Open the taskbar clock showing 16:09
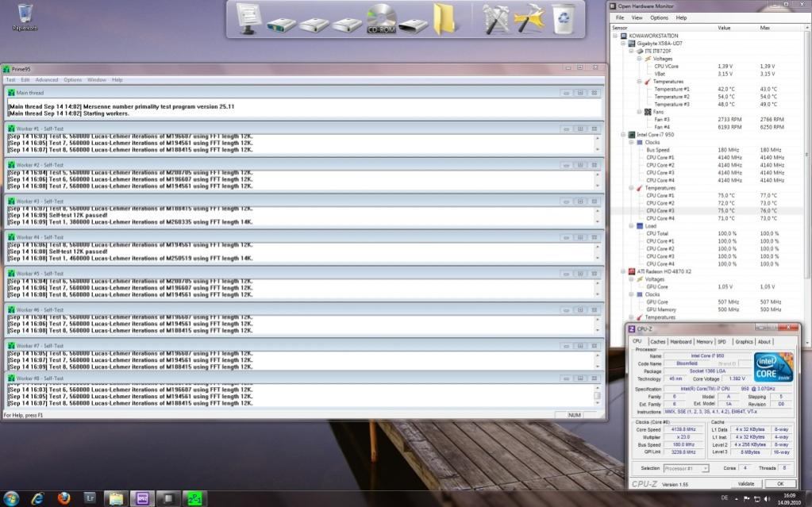Image resolution: width=812 pixels, height=507 pixels. pos(789,499)
